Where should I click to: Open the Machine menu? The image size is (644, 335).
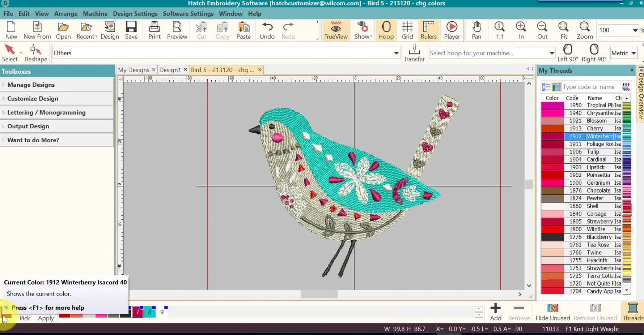(x=95, y=14)
